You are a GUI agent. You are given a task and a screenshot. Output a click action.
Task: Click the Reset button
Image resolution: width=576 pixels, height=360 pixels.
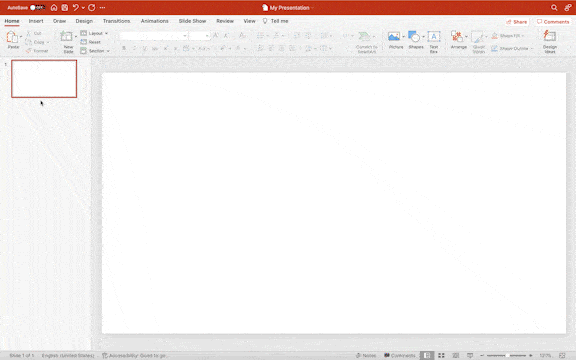pos(90,42)
